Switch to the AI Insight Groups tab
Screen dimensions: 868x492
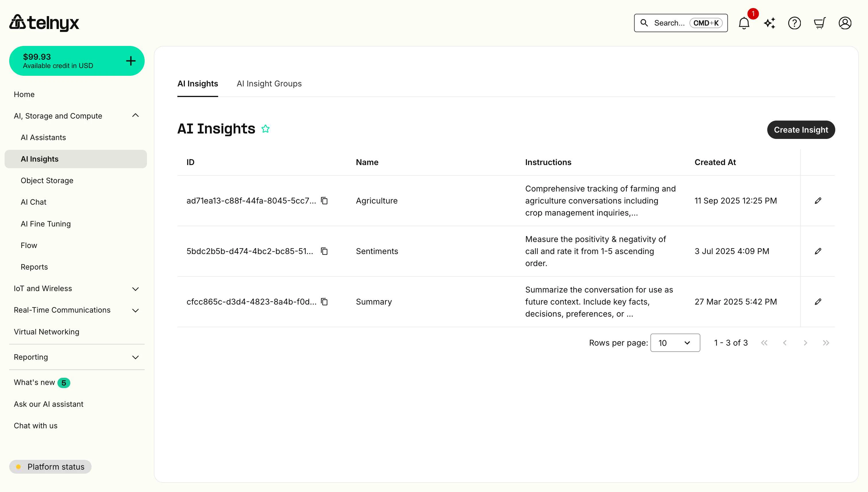tap(269, 84)
